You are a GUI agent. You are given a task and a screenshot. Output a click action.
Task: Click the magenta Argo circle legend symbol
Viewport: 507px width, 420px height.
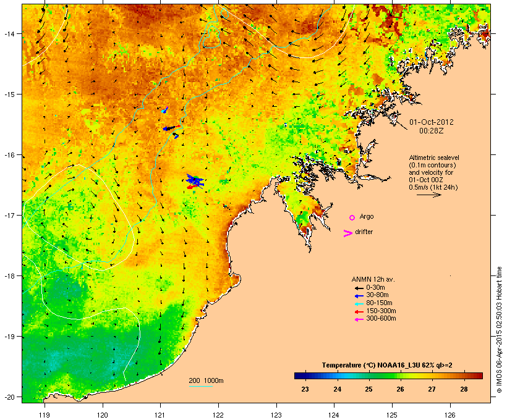352,218
